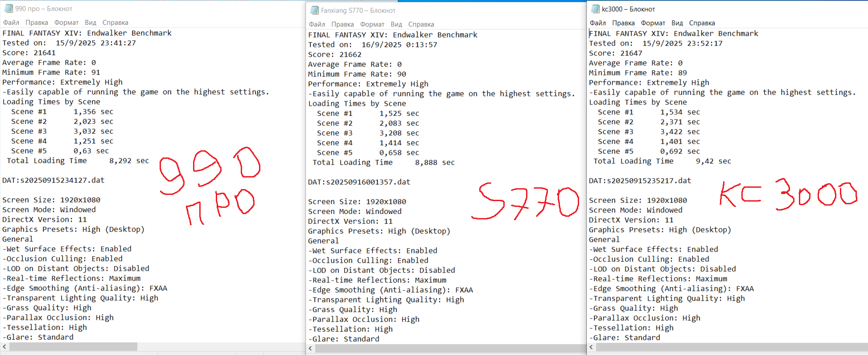Viewport: 868px width, 355px height.
Task: Open the Формат menu in the 990 про window
Action: (66, 23)
